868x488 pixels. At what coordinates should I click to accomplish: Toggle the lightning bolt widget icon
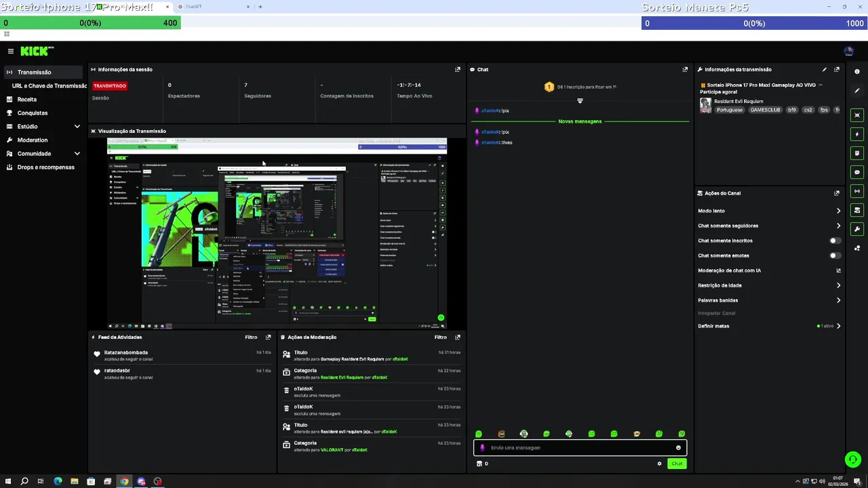tap(857, 134)
